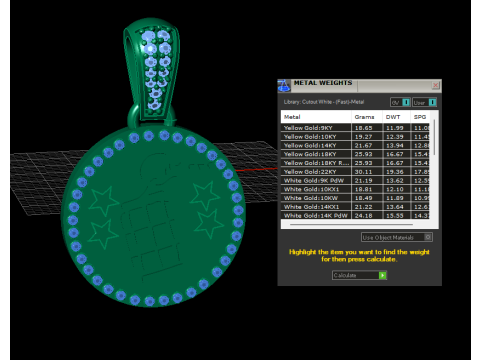480x360 pixels.
Task: Select the White Gold:10KX1 row
Action: 355,189
